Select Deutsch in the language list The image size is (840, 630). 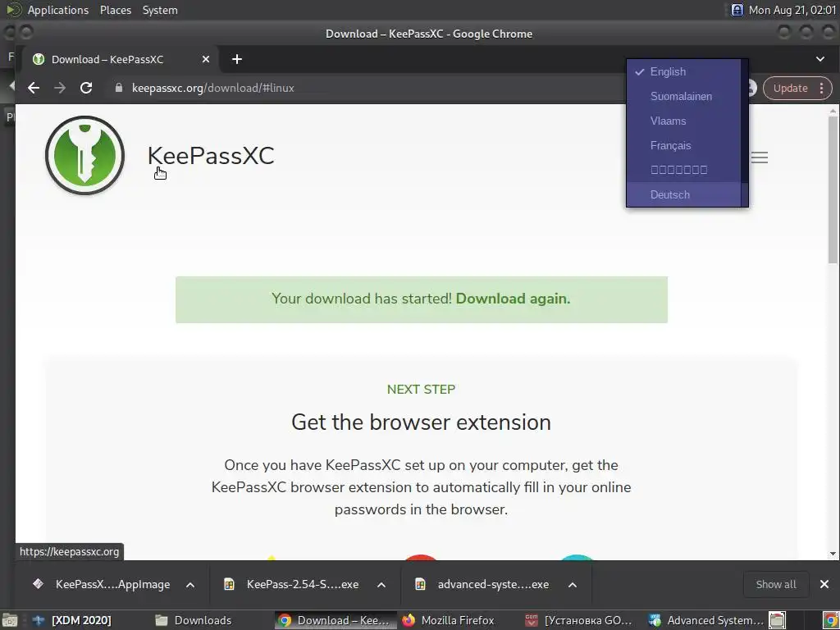683,194
